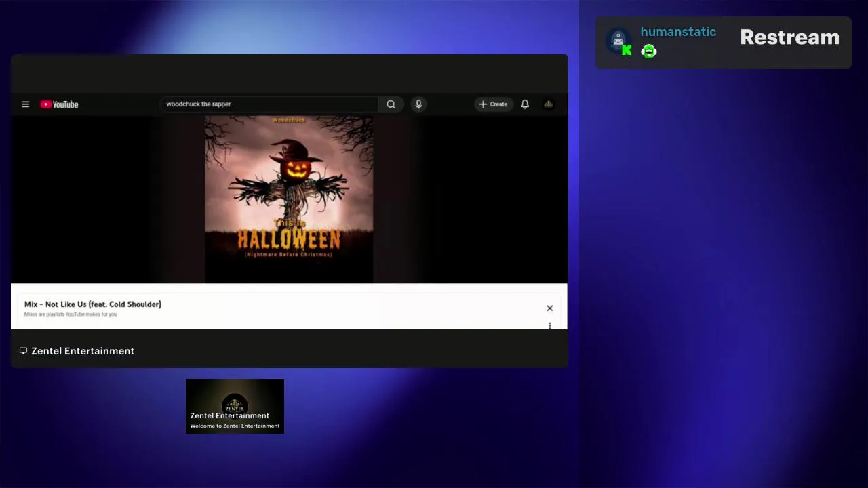Screen dimensions: 868x488
Task: Click the 'Mix - Not Like Us' playlist title
Action: (x=93, y=304)
